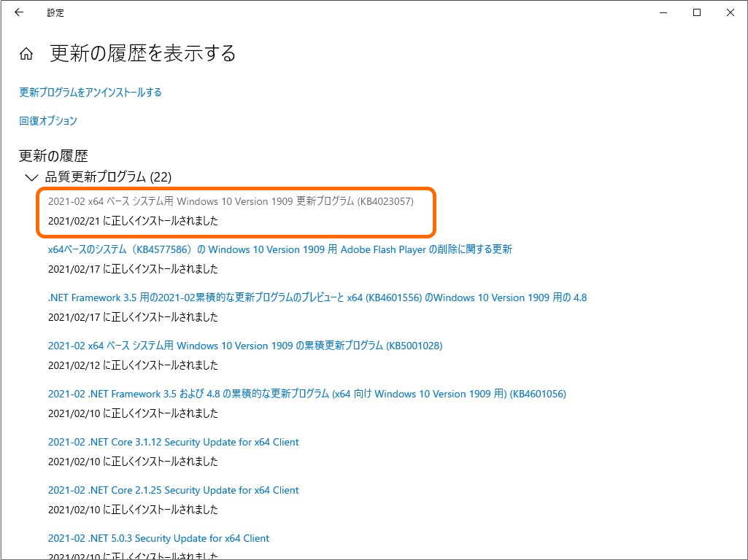This screenshot has width=748, height=560.
Task: Open the .NET Core 3.1.12 Security Update
Action: (173, 441)
